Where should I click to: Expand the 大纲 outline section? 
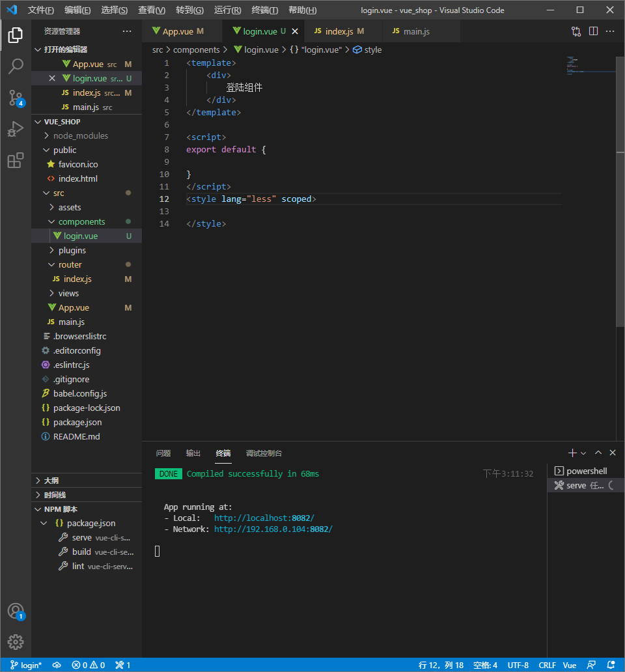(87, 481)
